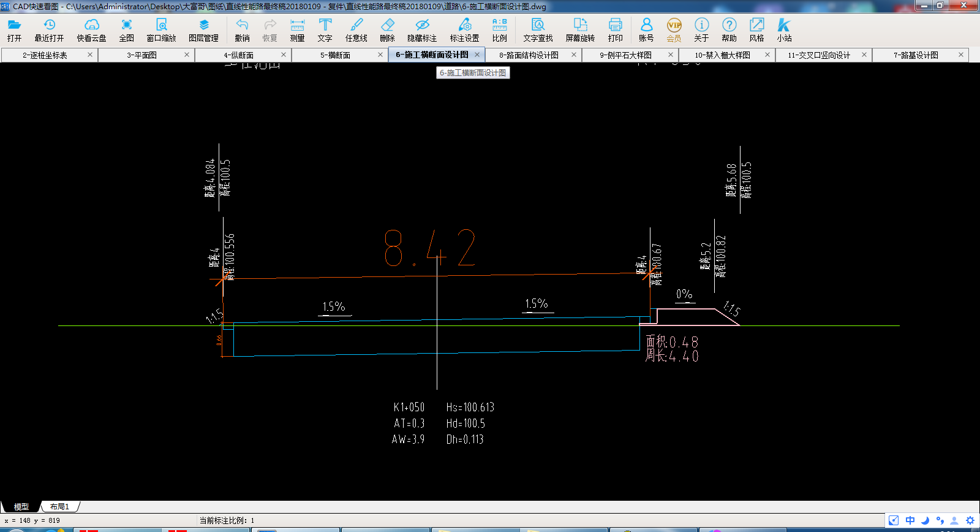Close the 4-纵断面 tab
The width and height of the screenshot is (980, 532).
point(284,55)
